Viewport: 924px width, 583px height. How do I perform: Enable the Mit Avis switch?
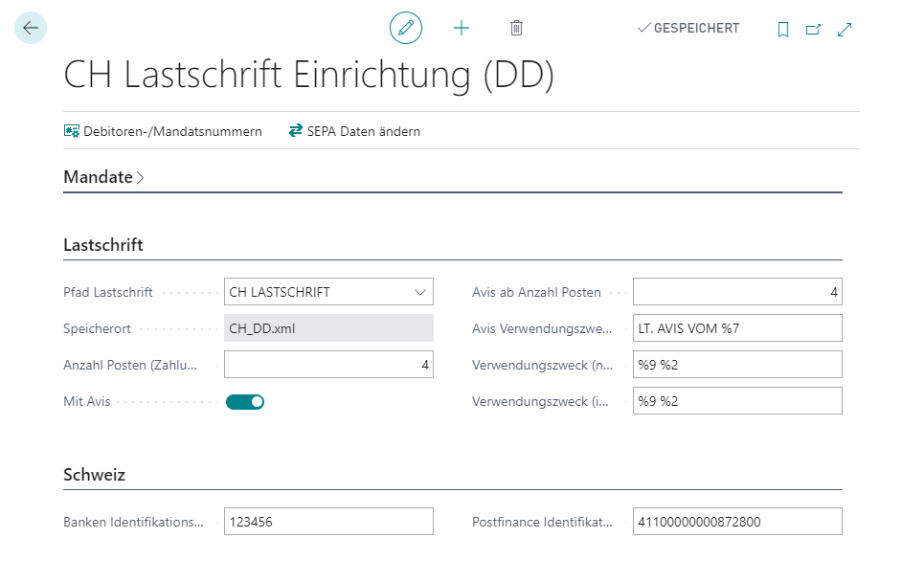coord(245,401)
